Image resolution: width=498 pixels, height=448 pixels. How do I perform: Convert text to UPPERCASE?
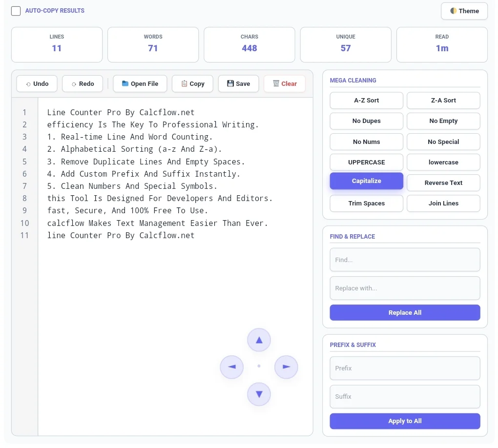point(366,162)
